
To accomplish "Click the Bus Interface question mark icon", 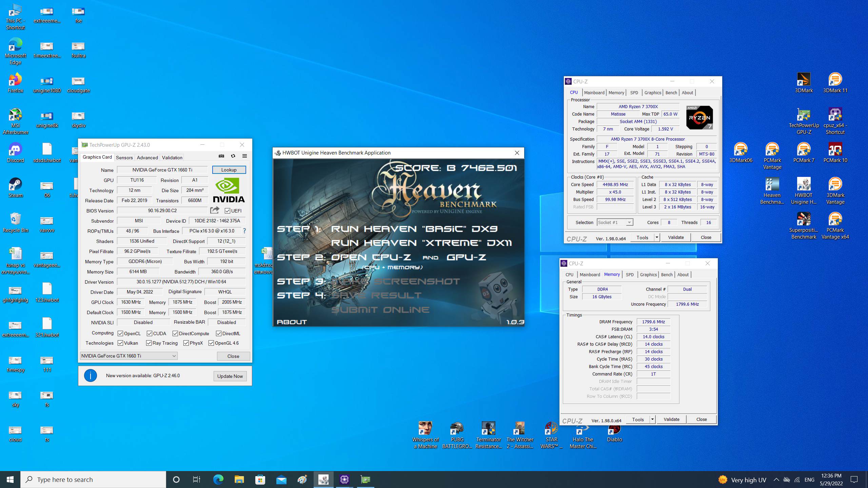I will (x=244, y=231).
